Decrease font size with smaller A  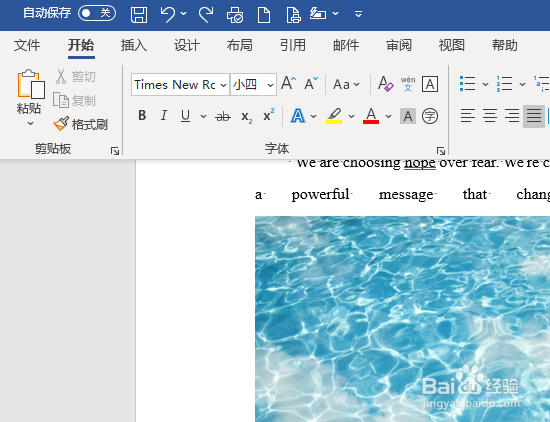coord(311,84)
